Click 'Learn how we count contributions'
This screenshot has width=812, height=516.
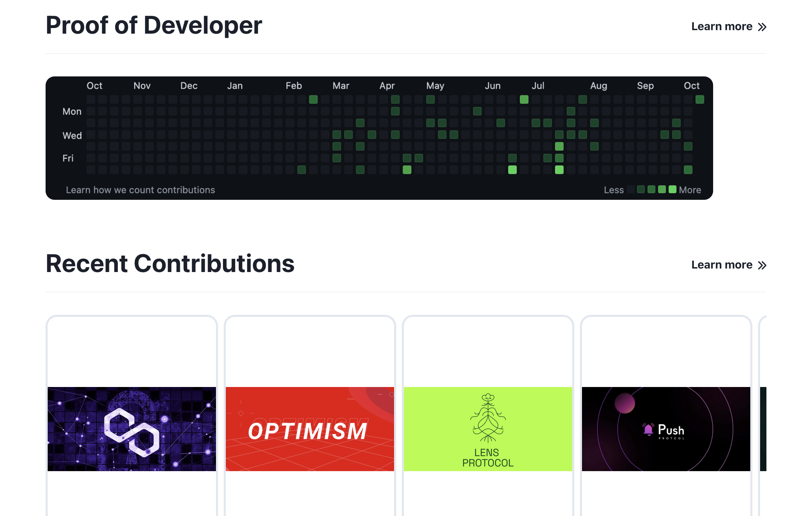click(141, 189)
